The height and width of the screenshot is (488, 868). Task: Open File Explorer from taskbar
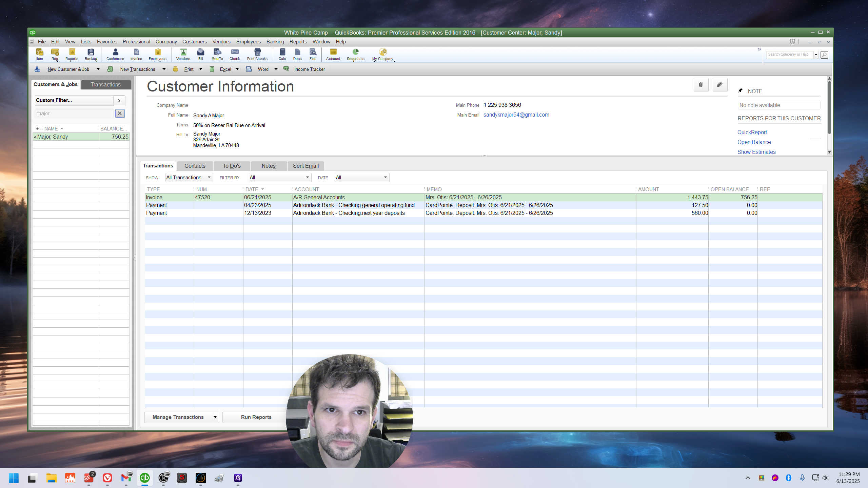pyautogui.click(x=52, y=478)
